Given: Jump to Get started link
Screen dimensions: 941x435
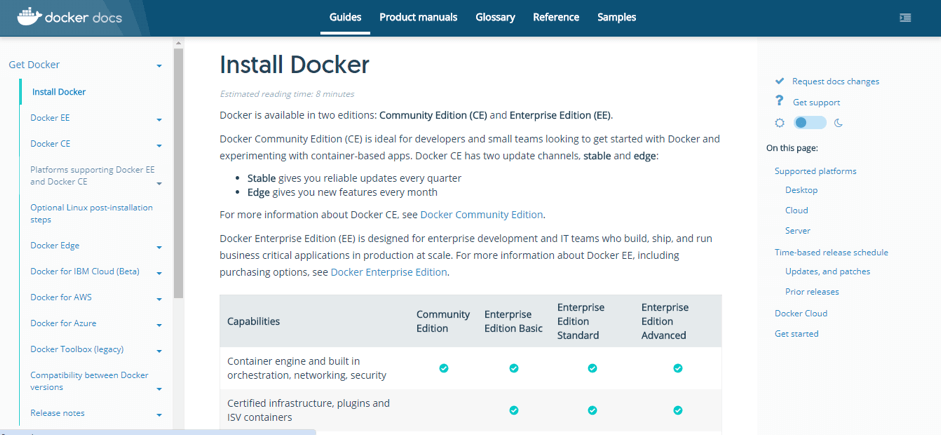Looking at the screenshot, I should coord(796,334).
